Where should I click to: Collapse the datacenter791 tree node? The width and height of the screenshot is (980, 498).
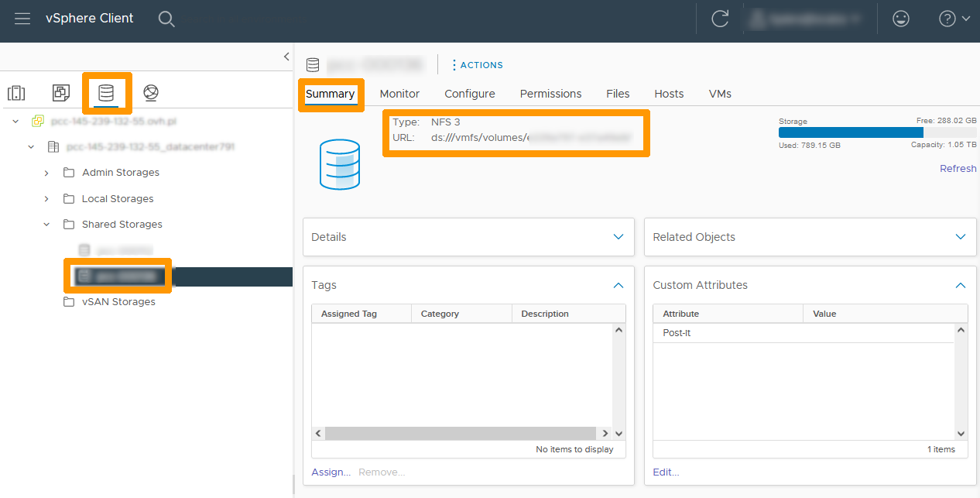coord(31,146)
